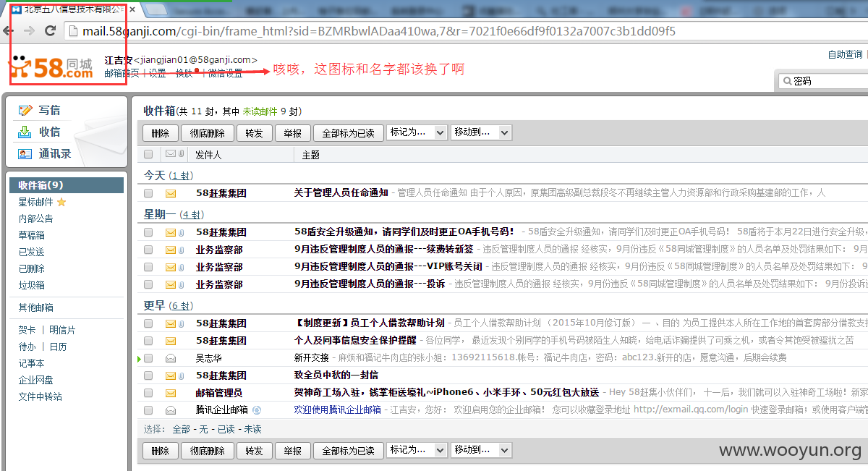Viewport: 868px width, 471px height.
Task: Click the 58同城 logo
Action: pos(51,67)
